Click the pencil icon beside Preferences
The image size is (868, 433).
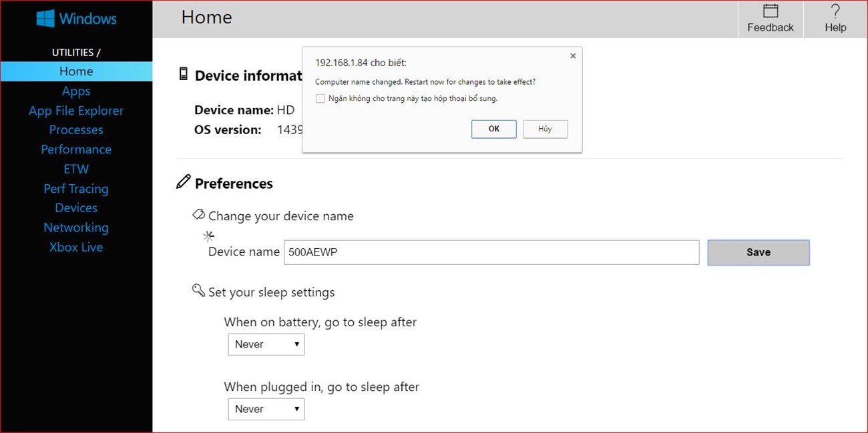pos(183,181)
